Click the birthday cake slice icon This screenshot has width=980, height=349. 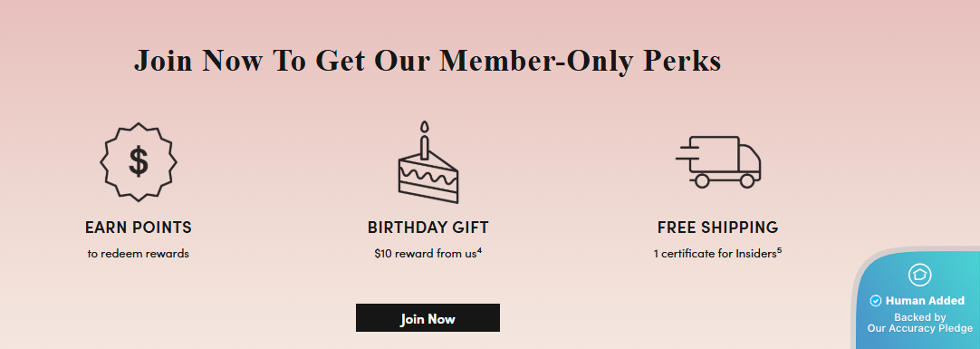428,162
